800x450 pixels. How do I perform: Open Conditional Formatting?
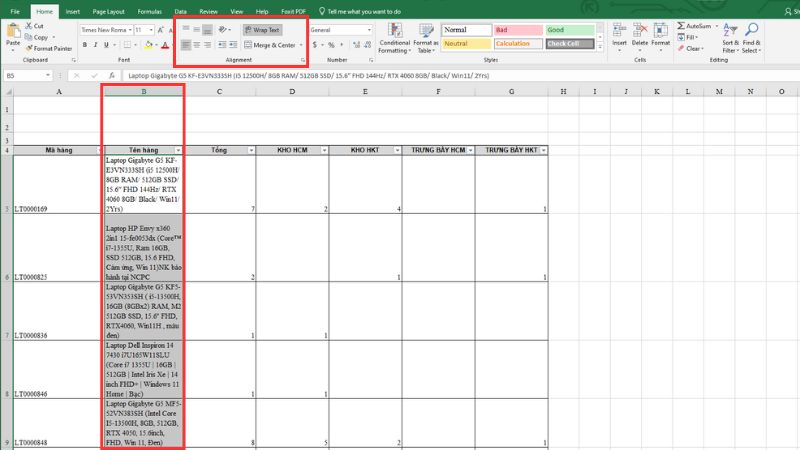pos(394,38)
